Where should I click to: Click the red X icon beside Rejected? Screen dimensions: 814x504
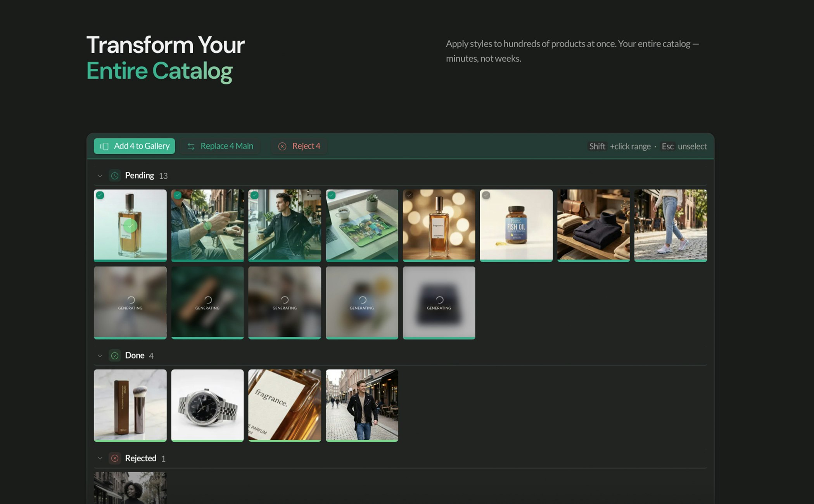click(x=115, y=458)
